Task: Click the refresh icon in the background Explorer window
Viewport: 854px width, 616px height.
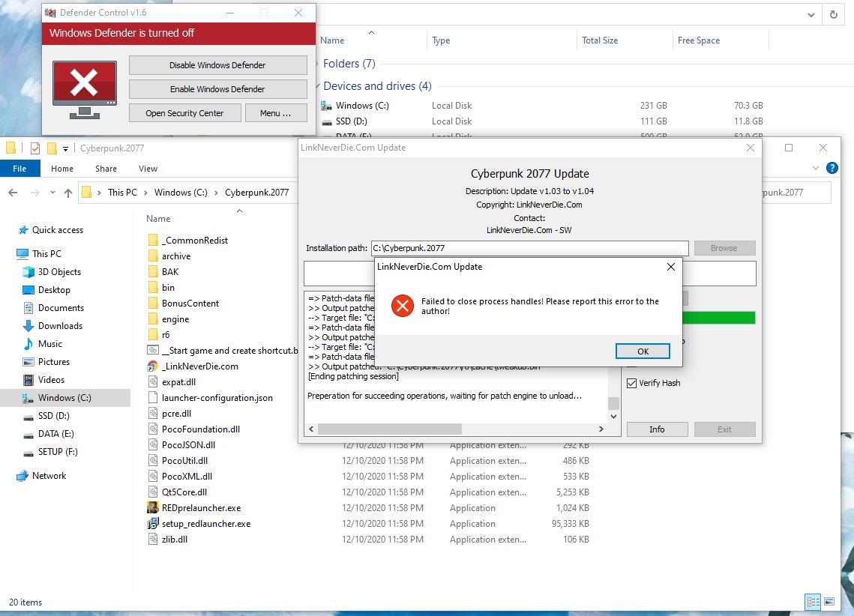Action: (x=833, y=14)
